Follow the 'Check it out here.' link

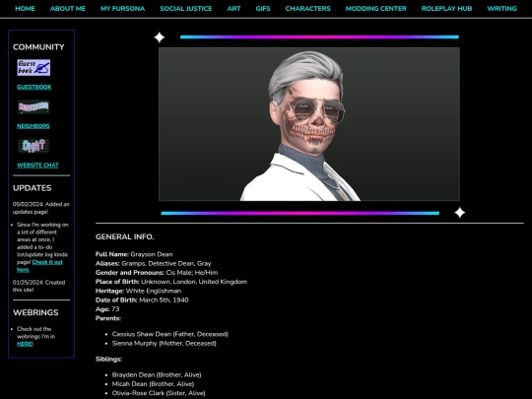pos(39,266)
